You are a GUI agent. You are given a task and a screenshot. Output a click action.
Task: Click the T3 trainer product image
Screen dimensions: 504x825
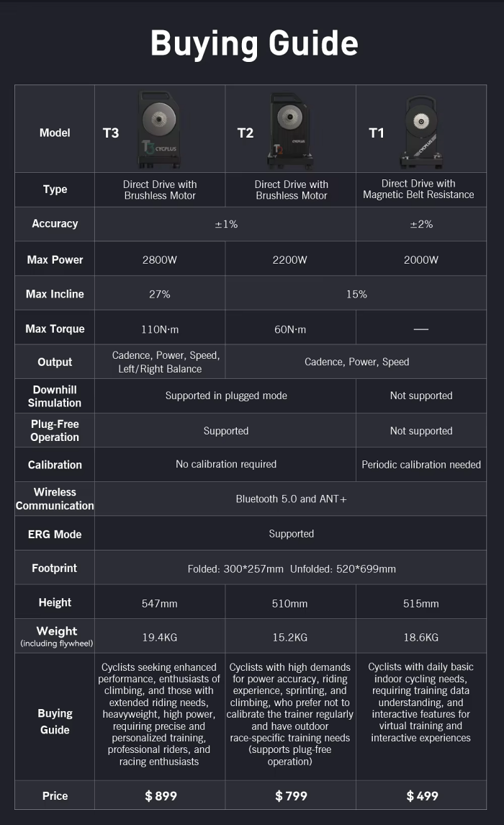(158, 128)
